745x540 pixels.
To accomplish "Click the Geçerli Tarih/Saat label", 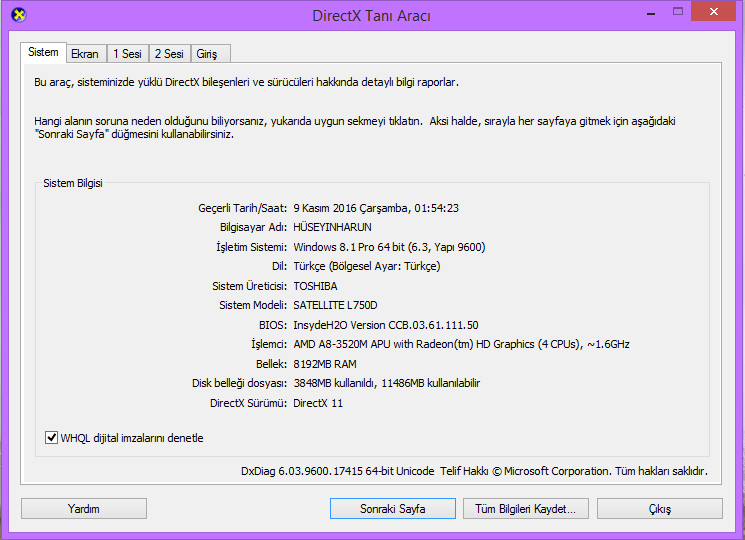I will tap(242, 208).
